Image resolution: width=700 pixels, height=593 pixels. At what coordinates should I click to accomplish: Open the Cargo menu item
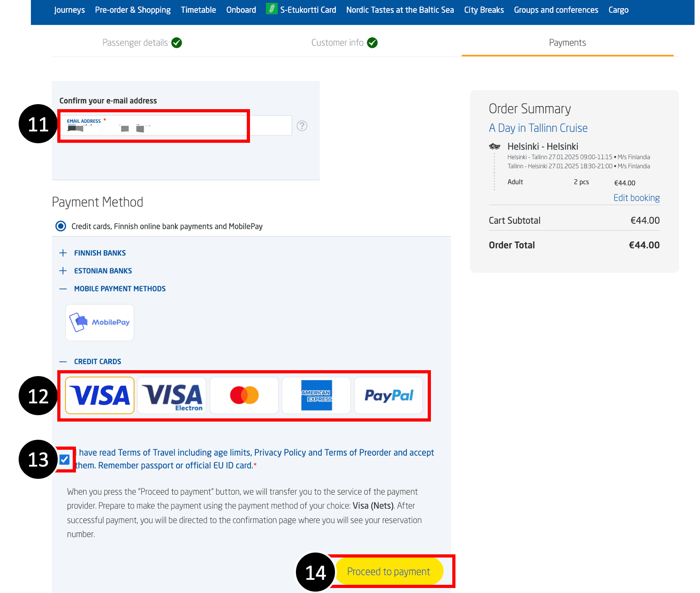pos(619,10)
